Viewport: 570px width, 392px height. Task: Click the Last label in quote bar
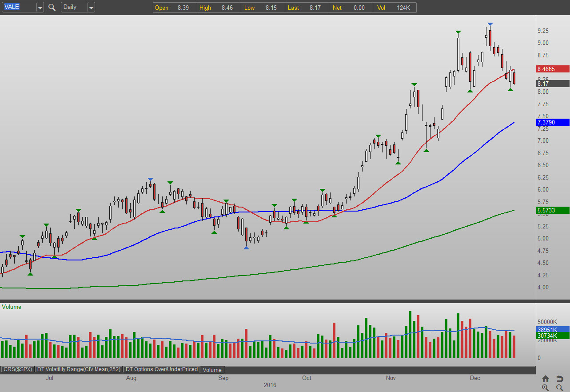point(293,8)
